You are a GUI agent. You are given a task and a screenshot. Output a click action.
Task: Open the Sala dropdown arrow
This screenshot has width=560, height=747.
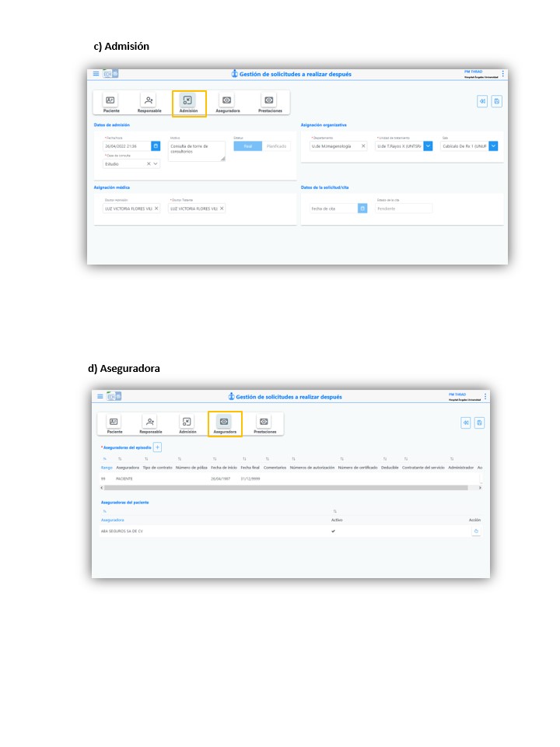point(493,146)
